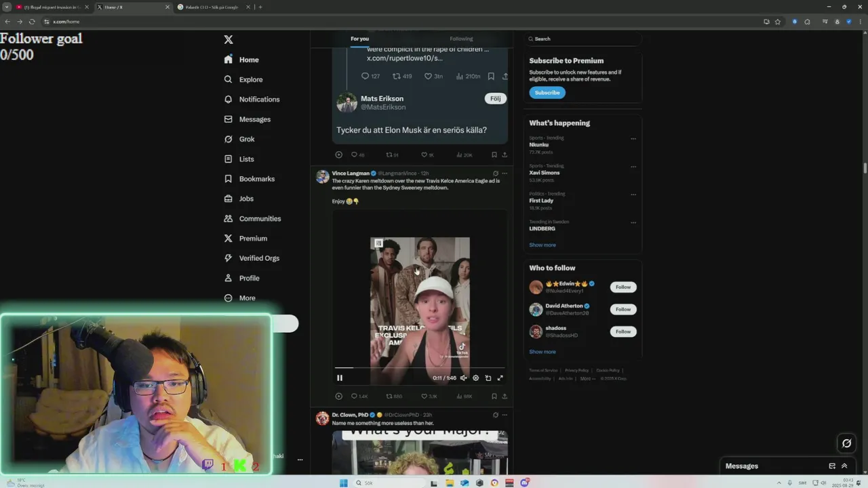
Task: Open Bookmarks from the sidebar
Action: pyautogui.click(x=249, y=179)
